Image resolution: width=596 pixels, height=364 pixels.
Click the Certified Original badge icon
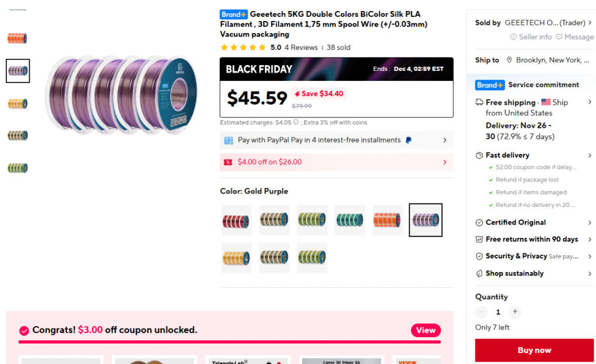[480, 223]
